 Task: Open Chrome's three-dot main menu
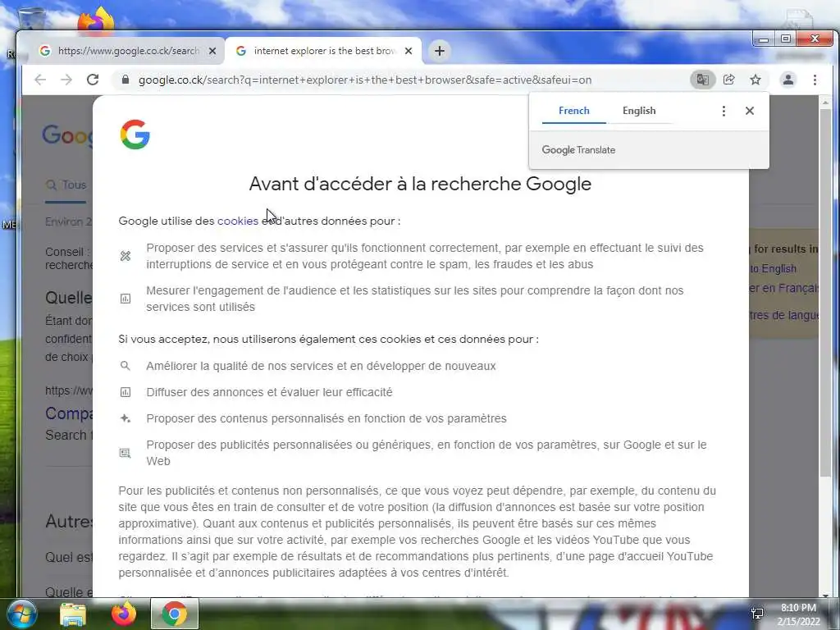click(815, 80)
